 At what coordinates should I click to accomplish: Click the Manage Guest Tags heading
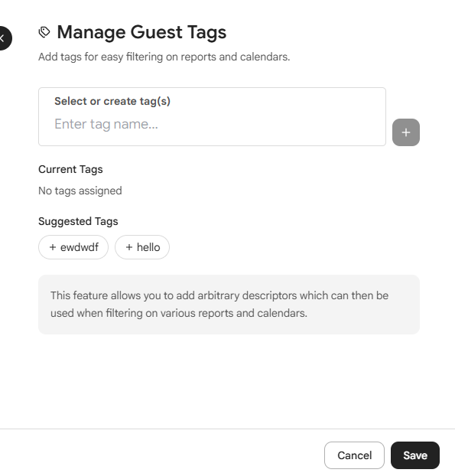pos(141,32)
